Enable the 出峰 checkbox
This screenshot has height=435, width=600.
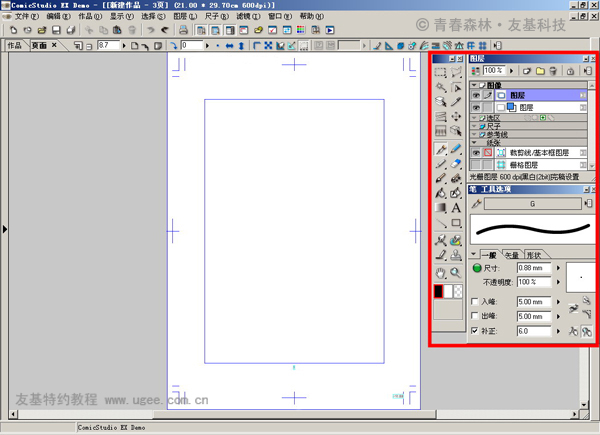pos(474,316)
